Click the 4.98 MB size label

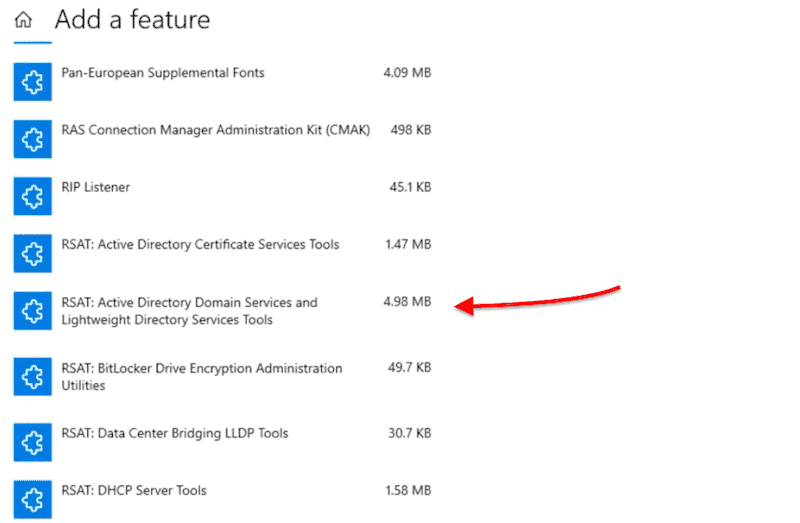coord(407,302)
